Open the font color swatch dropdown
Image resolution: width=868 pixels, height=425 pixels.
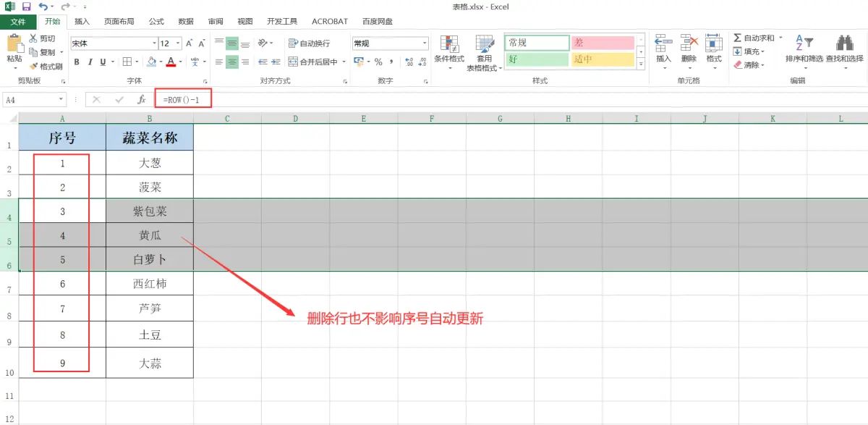181,63
